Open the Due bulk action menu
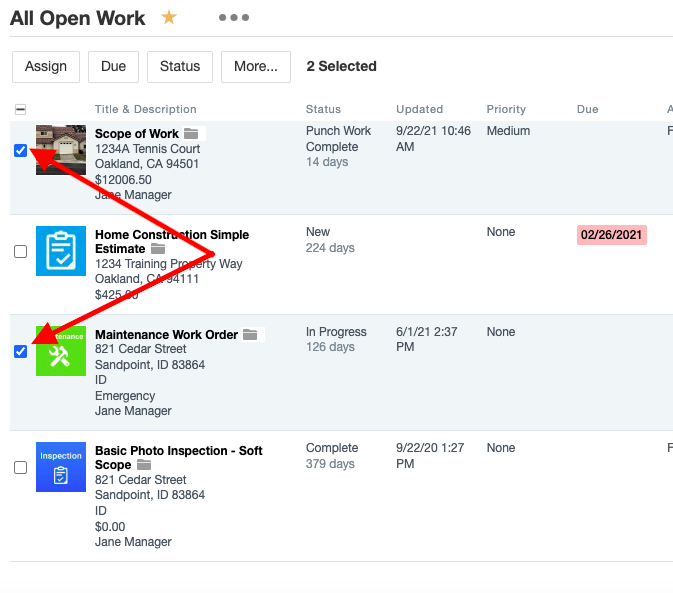 coord(113,67)
